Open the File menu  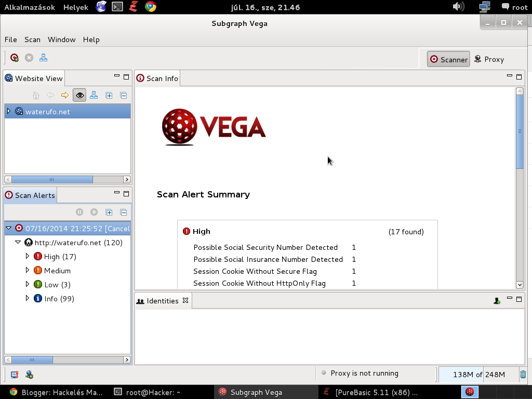click(x=11, y=39)
